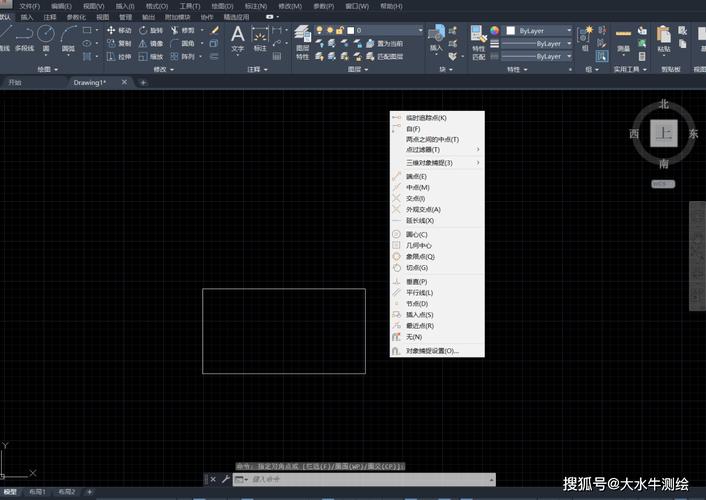Click the 复制 copy tool
This screenshot has height=500, width=706.
(x=119, y=43)
